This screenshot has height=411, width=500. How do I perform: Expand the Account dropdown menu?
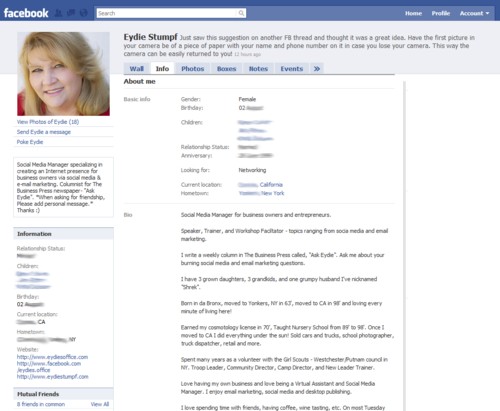tap(474, 13)
